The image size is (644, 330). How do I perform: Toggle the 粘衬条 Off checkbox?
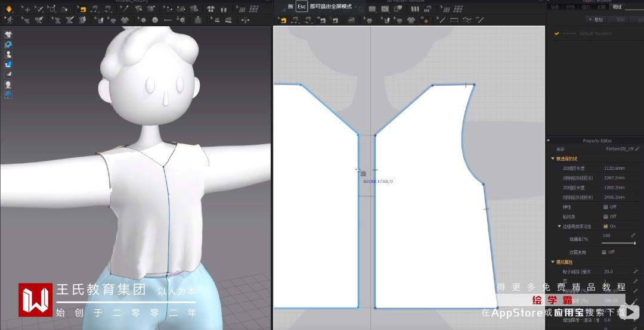[x=605, y=217]
